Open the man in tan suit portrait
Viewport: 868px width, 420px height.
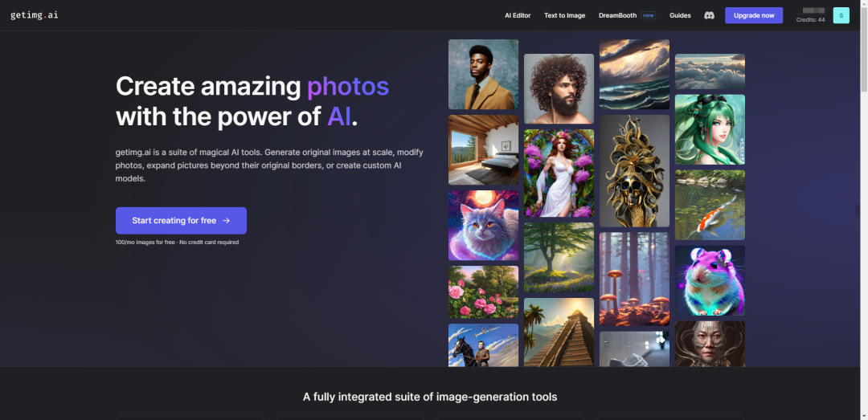(x=483, y=74)
